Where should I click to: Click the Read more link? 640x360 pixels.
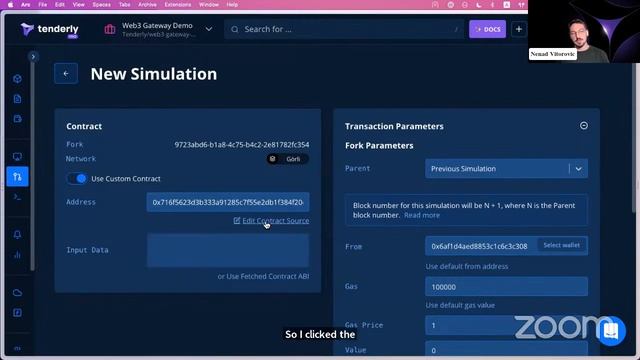422,215
